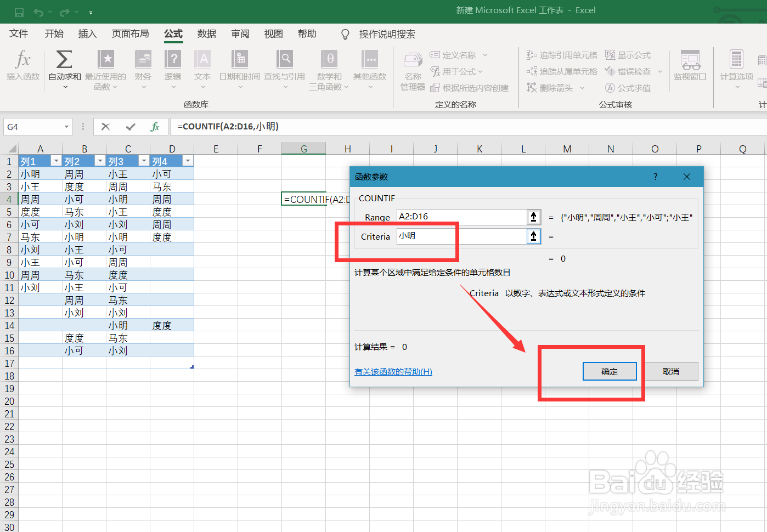This screenshot has width=767, height=532.
Task: Open the Name Manager (名称管理器)
Action: tap(413, 71)
